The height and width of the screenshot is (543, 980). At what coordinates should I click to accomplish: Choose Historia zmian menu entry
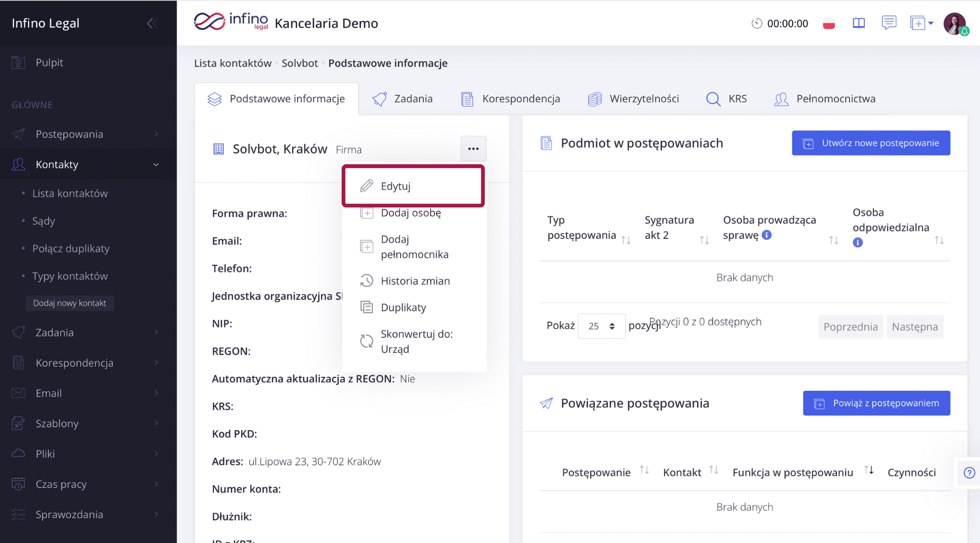[414, 281]
